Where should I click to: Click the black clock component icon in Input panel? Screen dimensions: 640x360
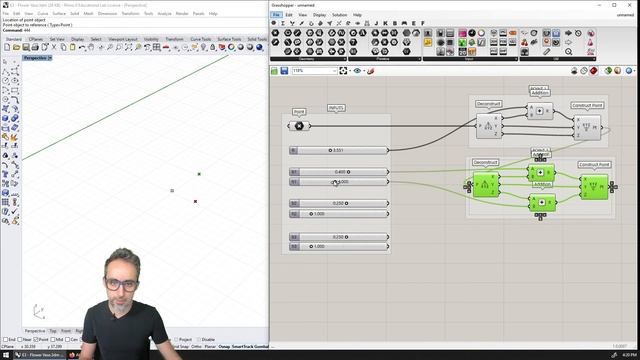coord(472,33)
